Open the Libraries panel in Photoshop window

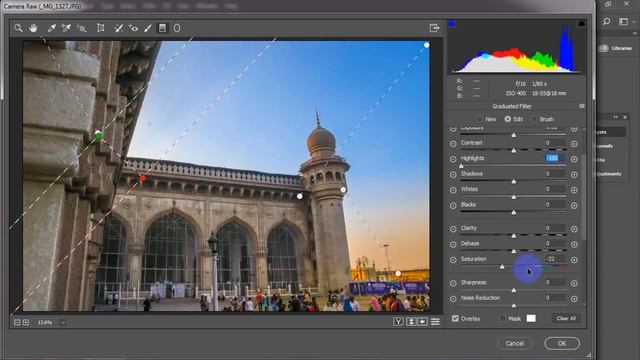coord(616,48)
